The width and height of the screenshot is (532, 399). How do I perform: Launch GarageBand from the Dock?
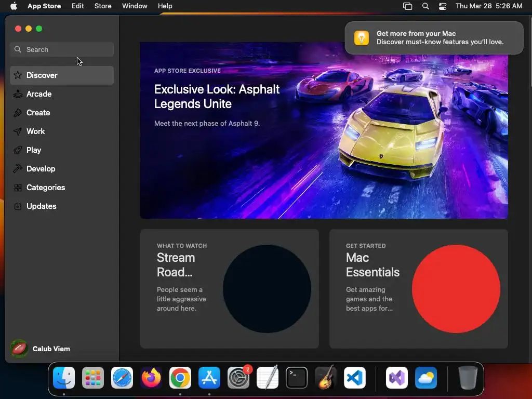(x=326, y=378)
